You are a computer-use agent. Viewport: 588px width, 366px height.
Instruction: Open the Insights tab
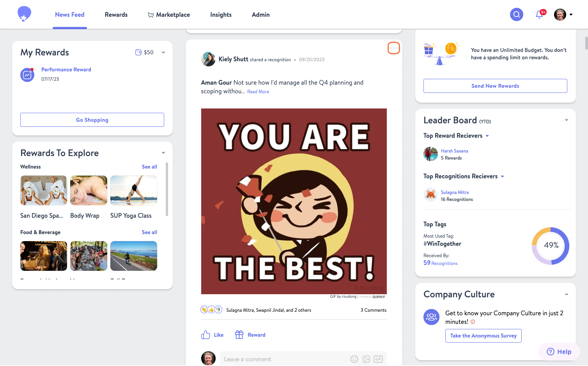(221, 14)
